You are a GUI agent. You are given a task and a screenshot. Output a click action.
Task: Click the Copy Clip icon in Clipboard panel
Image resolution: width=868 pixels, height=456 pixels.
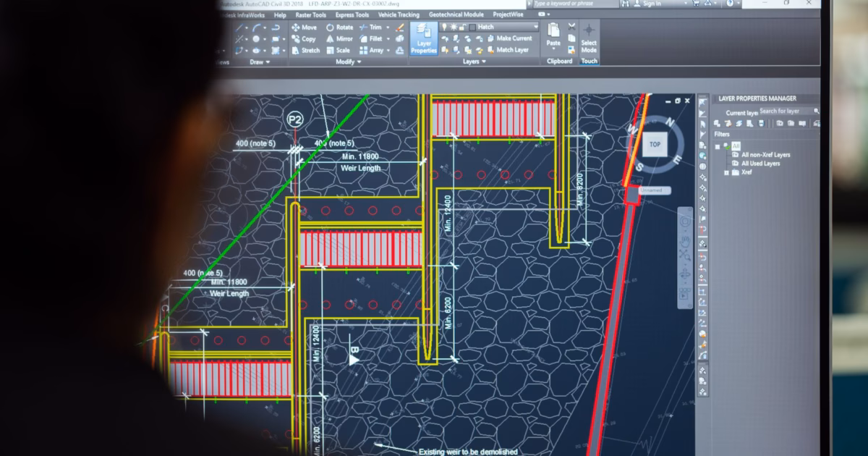click(x=571, y=38)
